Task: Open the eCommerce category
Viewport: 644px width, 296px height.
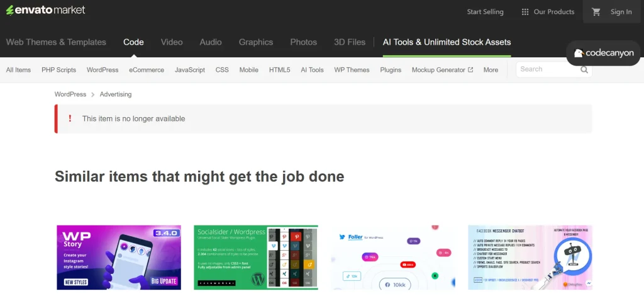Action: point(147,70)
